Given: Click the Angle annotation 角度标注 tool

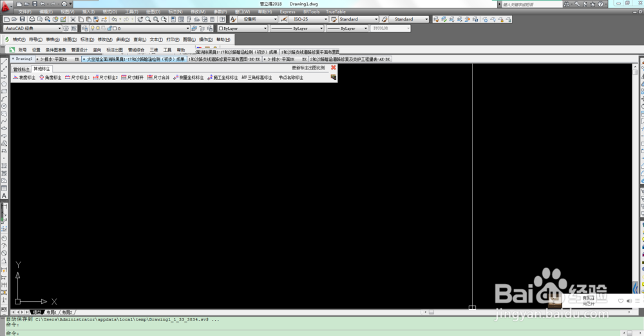Looking at the screenshot, I should pos(50,77).
